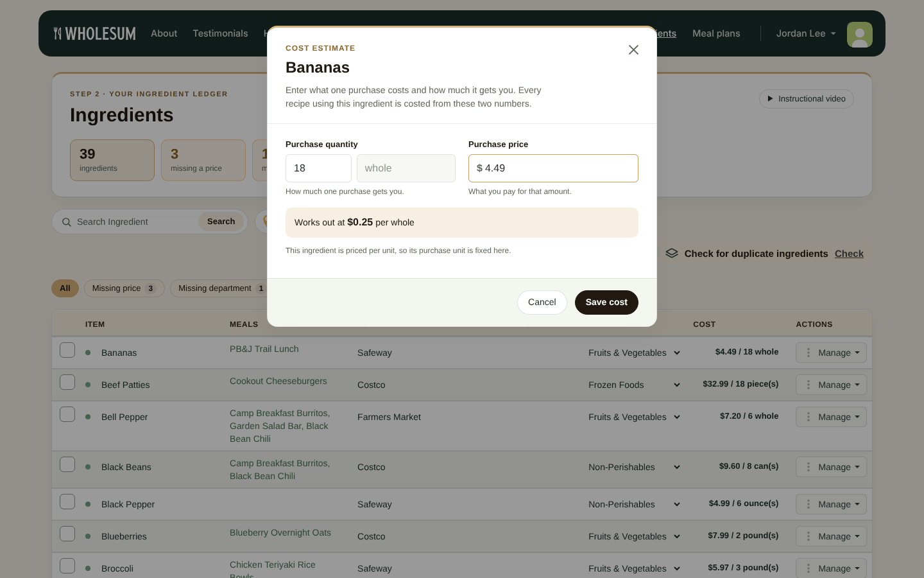
Task: Click the duplicate ingredients layers icon
Action: [672, 253]
